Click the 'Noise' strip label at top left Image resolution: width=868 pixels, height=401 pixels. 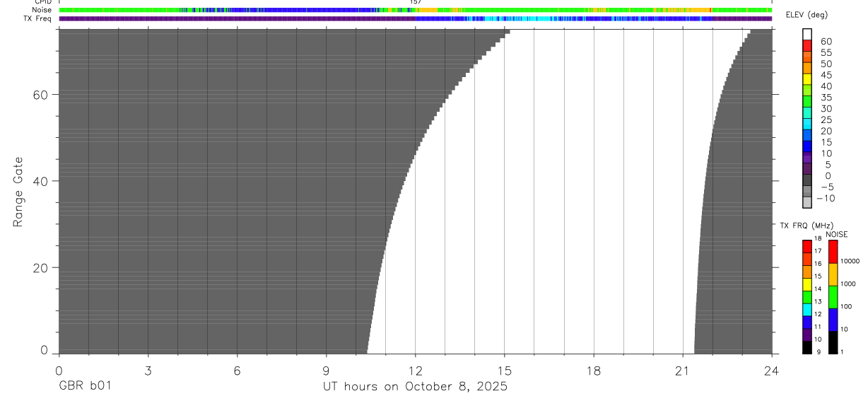41,10
